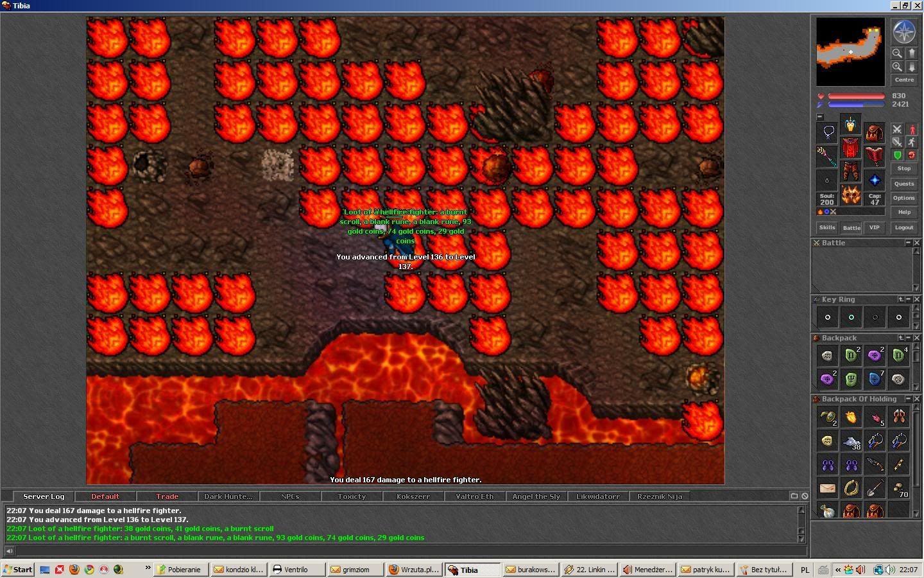Select the stack of 70 mushrooms

coord(899,488)
